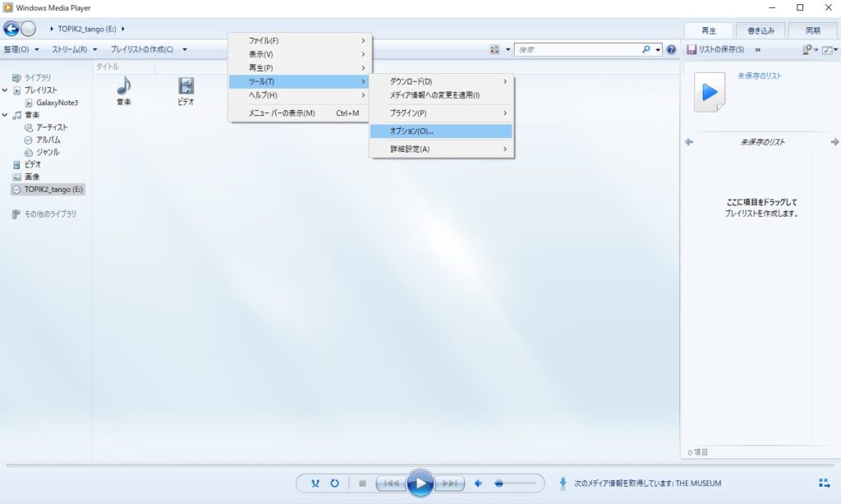Expand the » overflow chevron beside リストの保存
Viewport: 841px width, 504px height.
tap(758, 50)
